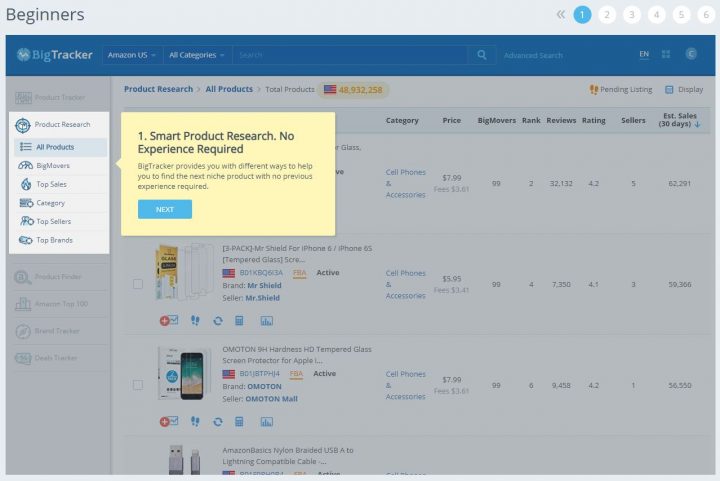Open calculator for OMOTON product
The width and height of the screenshot is (720, 481).
(239, 421)
